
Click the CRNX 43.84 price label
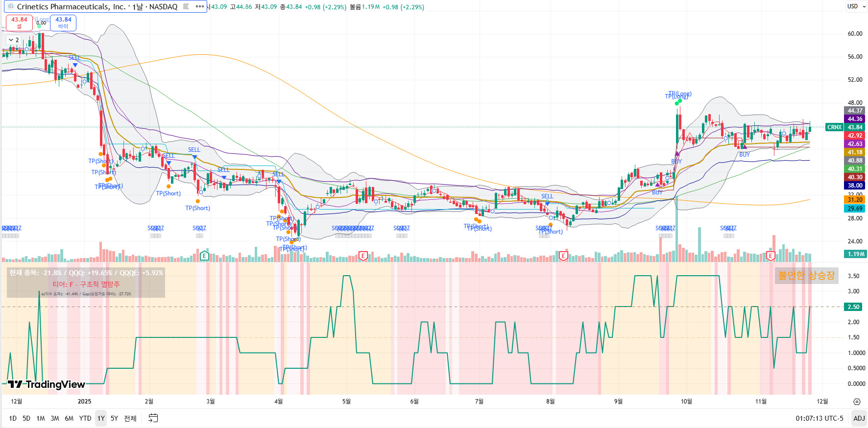pyautogui.click(x=845, y=127)
